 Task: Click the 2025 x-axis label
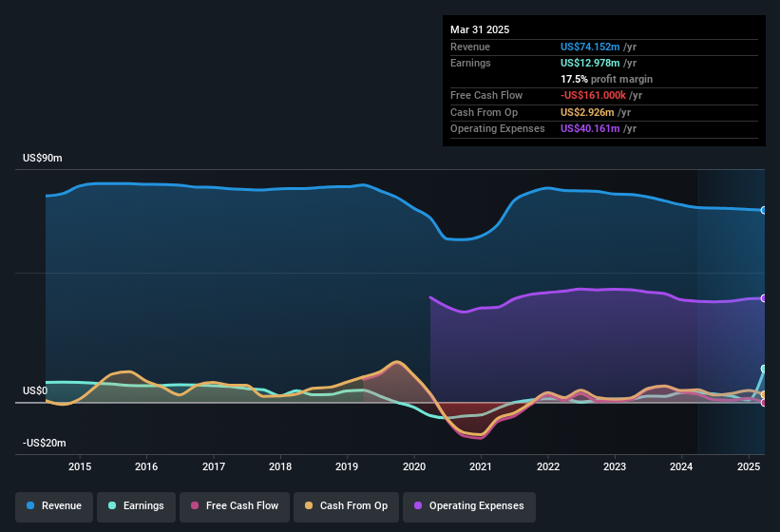[x=748, y=466]
